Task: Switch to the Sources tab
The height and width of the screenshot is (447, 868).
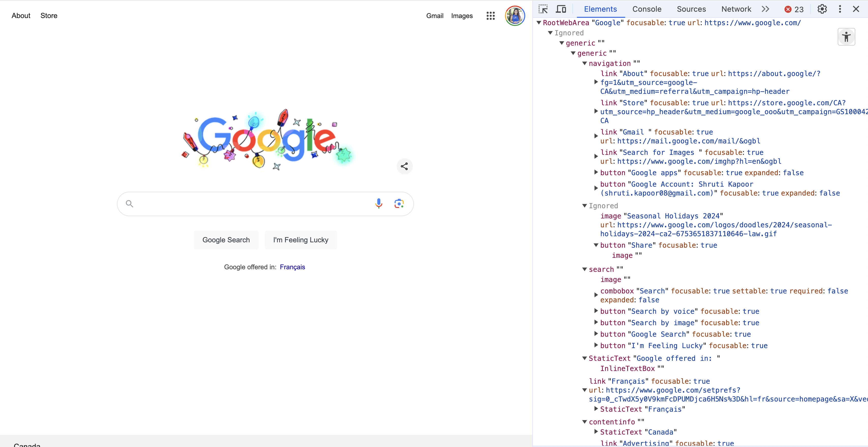Action: point(692,9)
